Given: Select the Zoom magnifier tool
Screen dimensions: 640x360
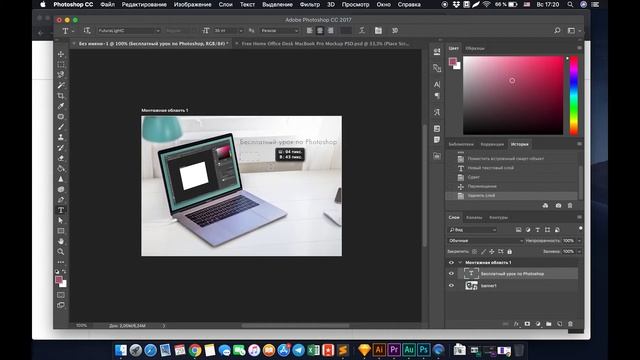Looking at the screenshot, I should pyautogui.click(x=61, y=251).
